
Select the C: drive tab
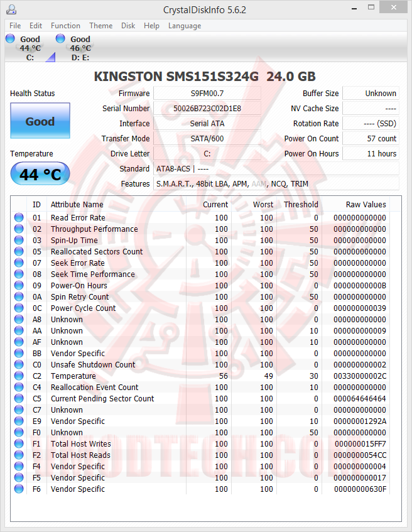pos(30,48)
